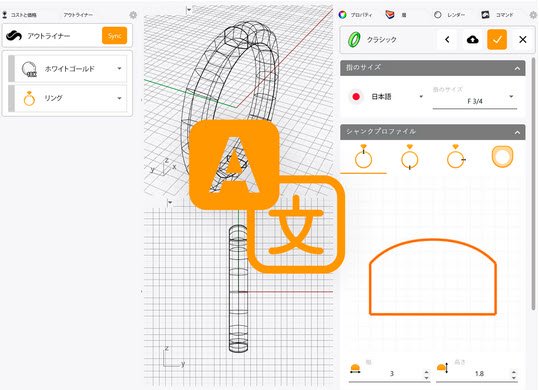Click the orange Sync button
Image resolution: width=539 pixels, height=390 pixels.
(114, 36)
